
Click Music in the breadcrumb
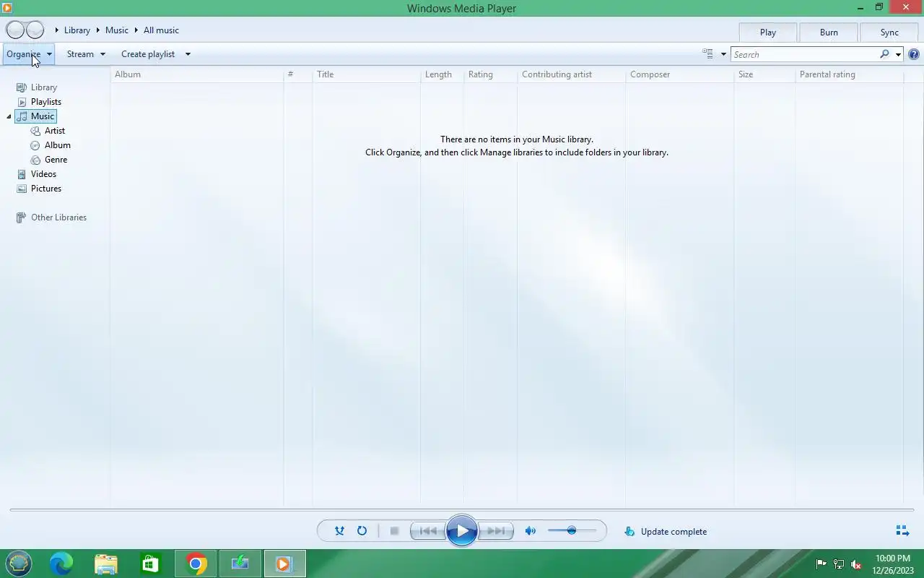point(117,30)
